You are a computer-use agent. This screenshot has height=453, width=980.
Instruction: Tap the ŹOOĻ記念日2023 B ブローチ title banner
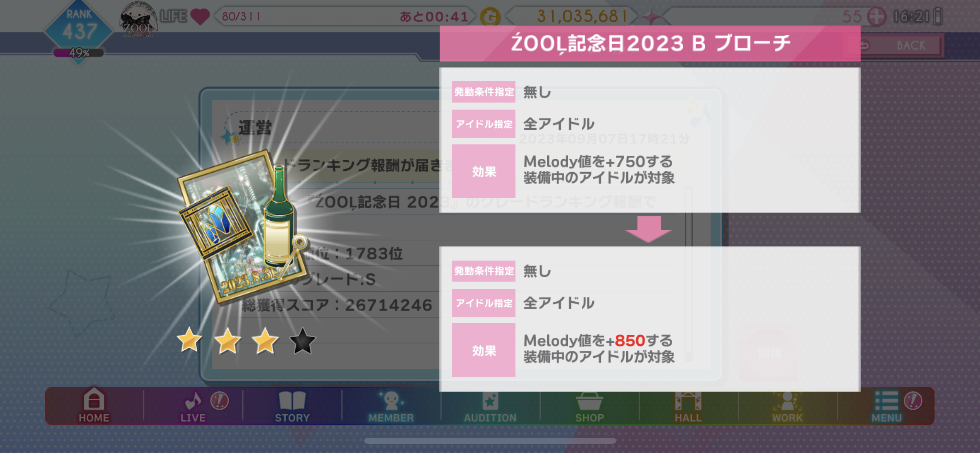650,43
